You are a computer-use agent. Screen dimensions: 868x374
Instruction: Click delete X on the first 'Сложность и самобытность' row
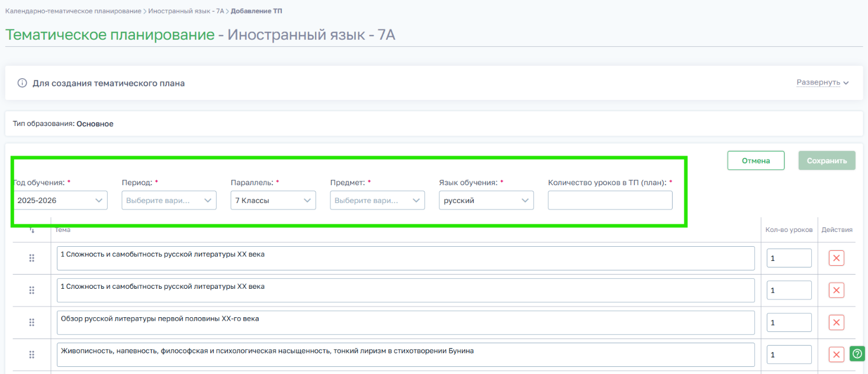pos(836,258)
